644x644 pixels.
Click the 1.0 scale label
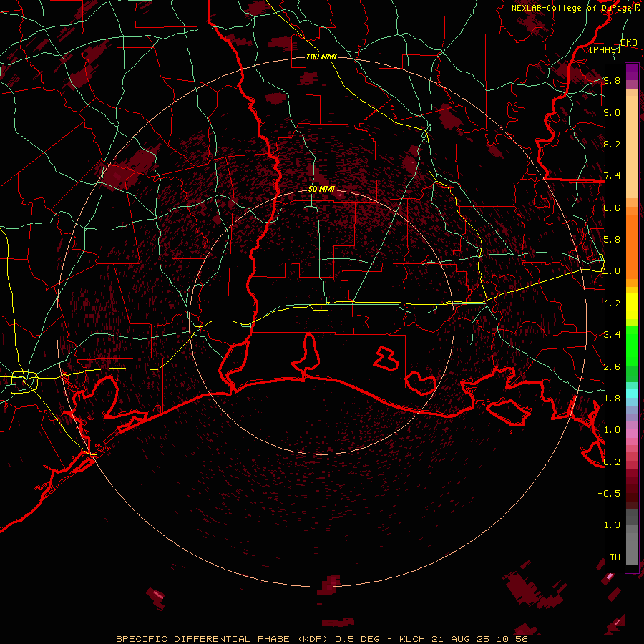pyautogui.click(x=612, y=430)
